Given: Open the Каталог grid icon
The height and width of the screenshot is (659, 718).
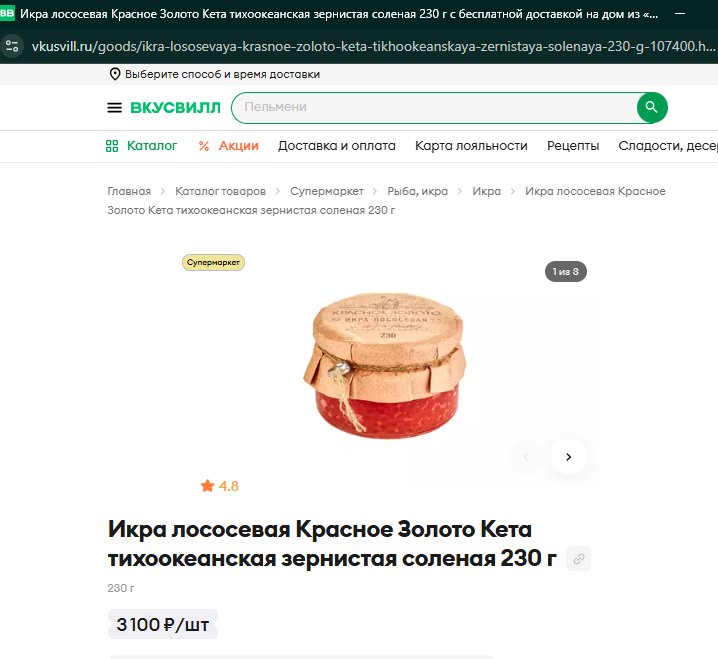Looking at the screenshot, I should (x=112, y=146).
